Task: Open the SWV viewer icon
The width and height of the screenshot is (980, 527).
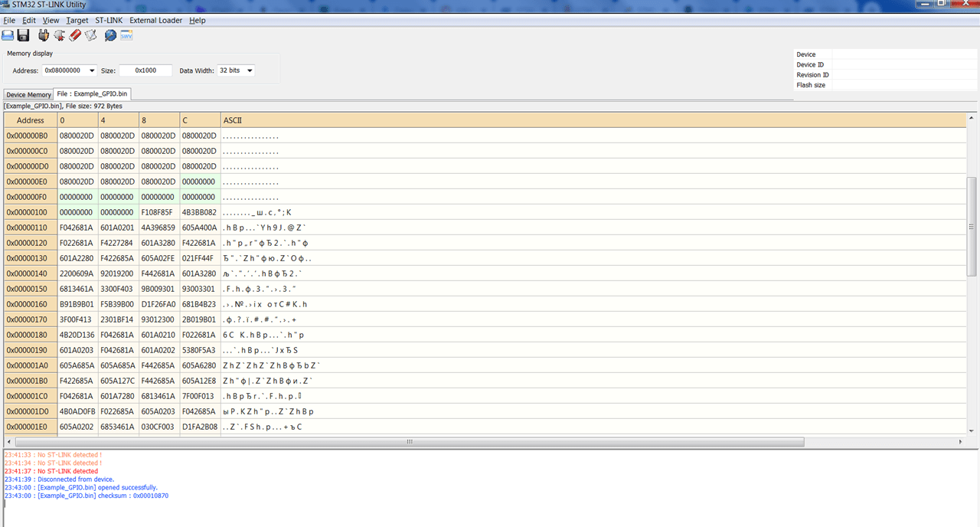Action: point(126,35)
